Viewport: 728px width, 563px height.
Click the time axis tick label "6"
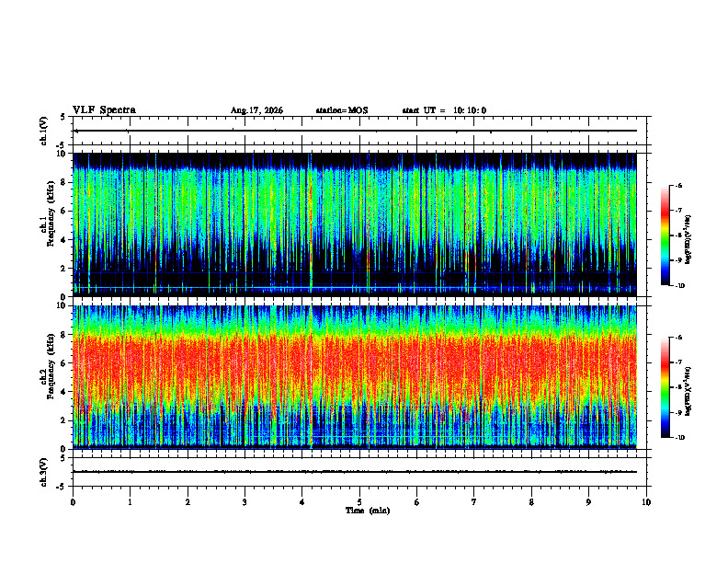pos(417,502)
